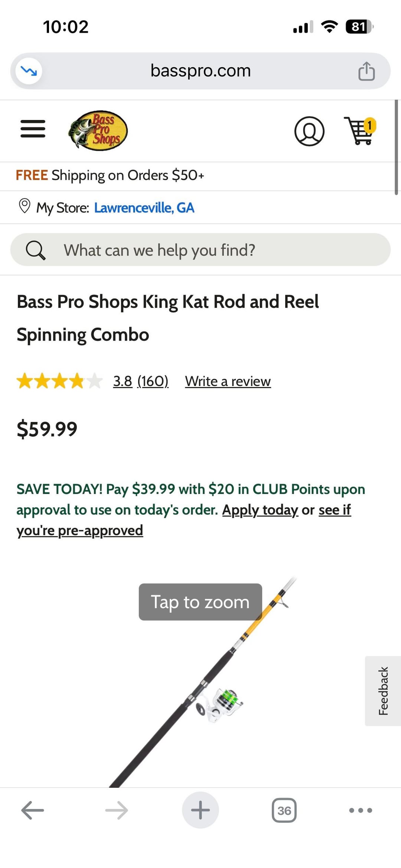Tap the search magnifier icon
401x868 pixels.
36,250
